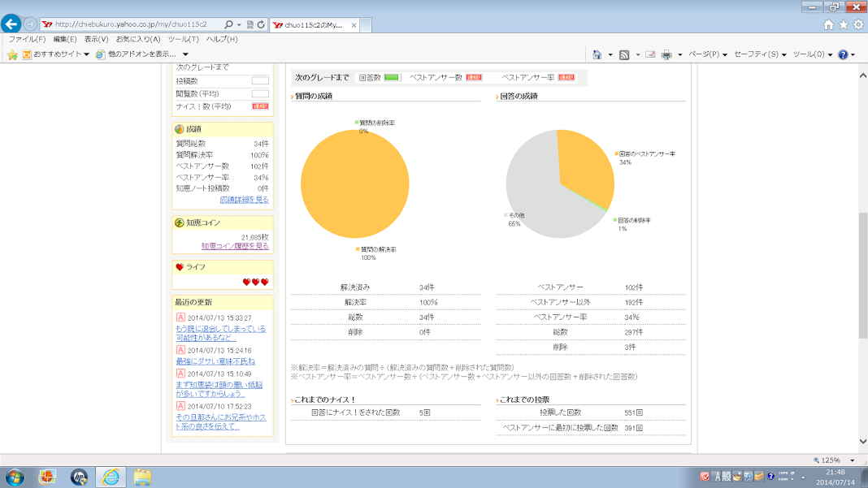This screenshot has height=488, width=868.
Task: Click the address bar URL field
Action: (132, 24)
